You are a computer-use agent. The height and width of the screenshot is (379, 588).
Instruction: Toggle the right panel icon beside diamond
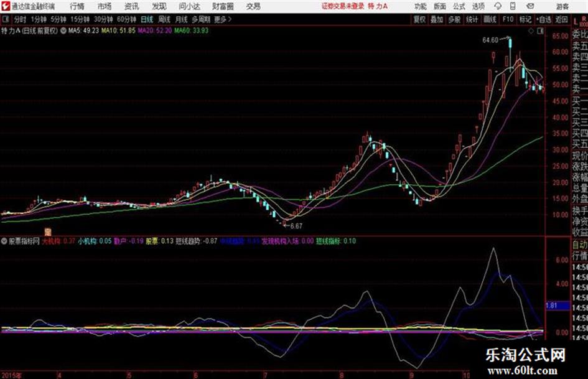click(x=540, y=31)
